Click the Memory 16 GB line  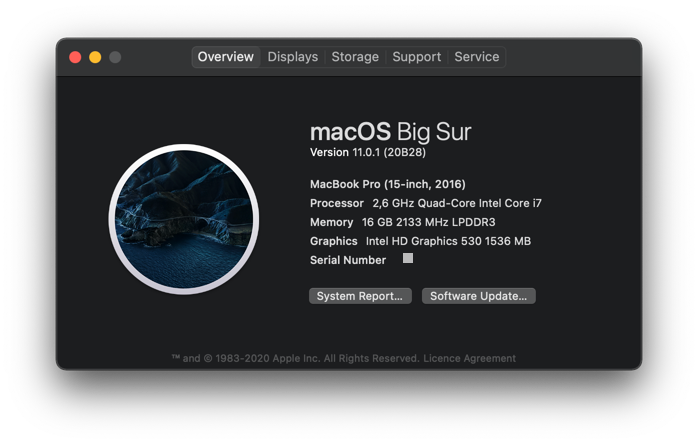pos(402,222)
